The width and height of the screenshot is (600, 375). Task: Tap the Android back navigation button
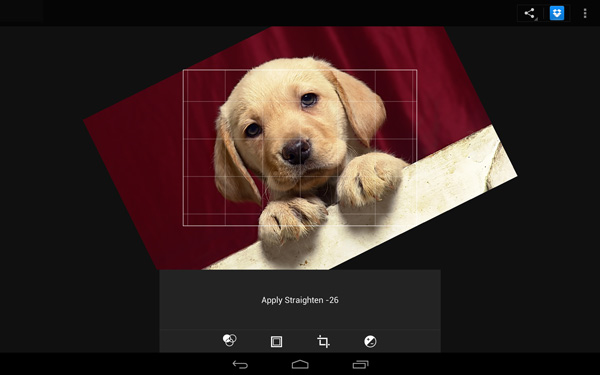click(x=240, y=365)
